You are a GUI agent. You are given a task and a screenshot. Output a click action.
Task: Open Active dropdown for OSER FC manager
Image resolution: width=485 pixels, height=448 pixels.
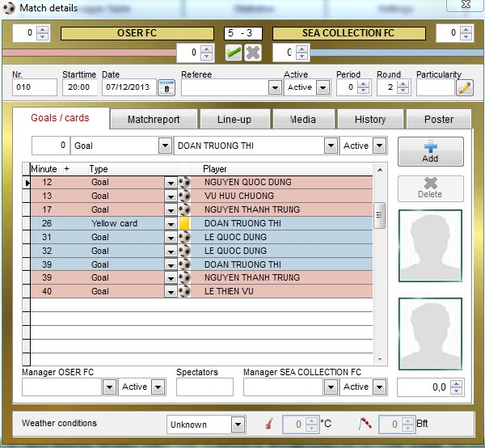click(158, 387)
